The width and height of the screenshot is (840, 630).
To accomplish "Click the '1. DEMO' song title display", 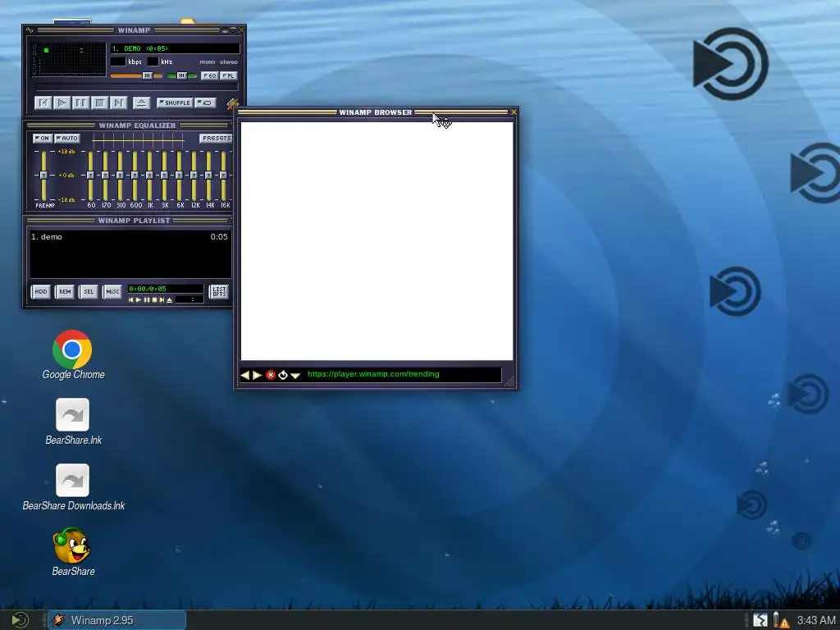I will (175, 48).
